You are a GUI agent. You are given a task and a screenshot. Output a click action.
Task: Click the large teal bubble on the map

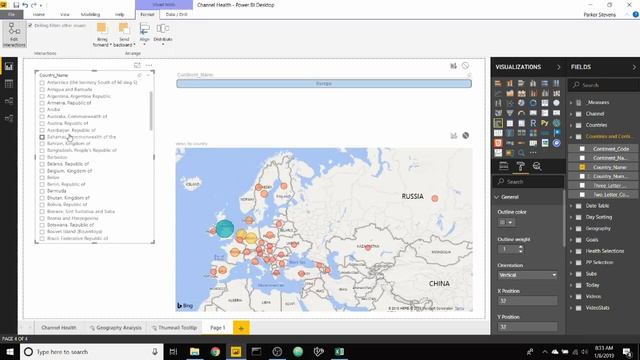click(x=224, y=229)
